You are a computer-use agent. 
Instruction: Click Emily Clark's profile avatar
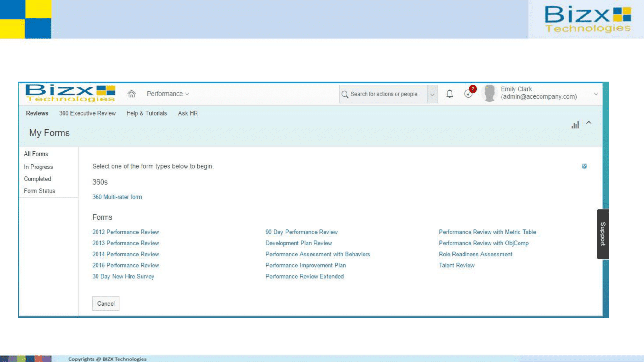click(x=489, y=93)
